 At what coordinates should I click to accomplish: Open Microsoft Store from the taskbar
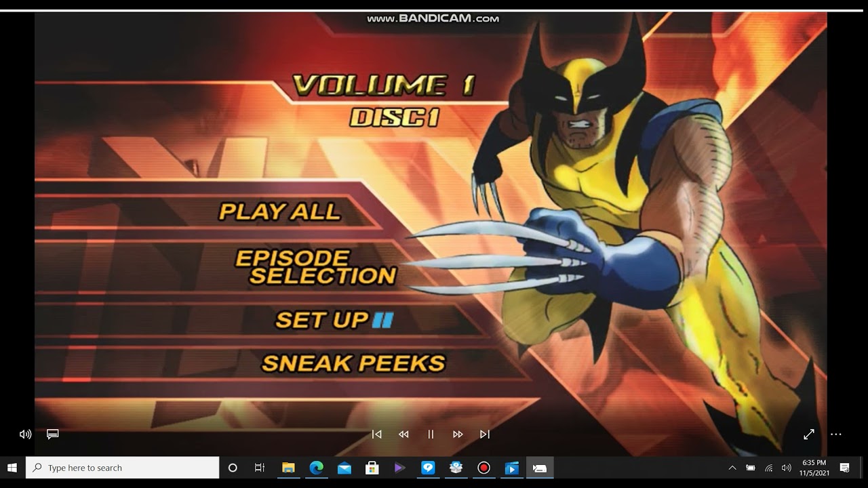coord(372,468)
